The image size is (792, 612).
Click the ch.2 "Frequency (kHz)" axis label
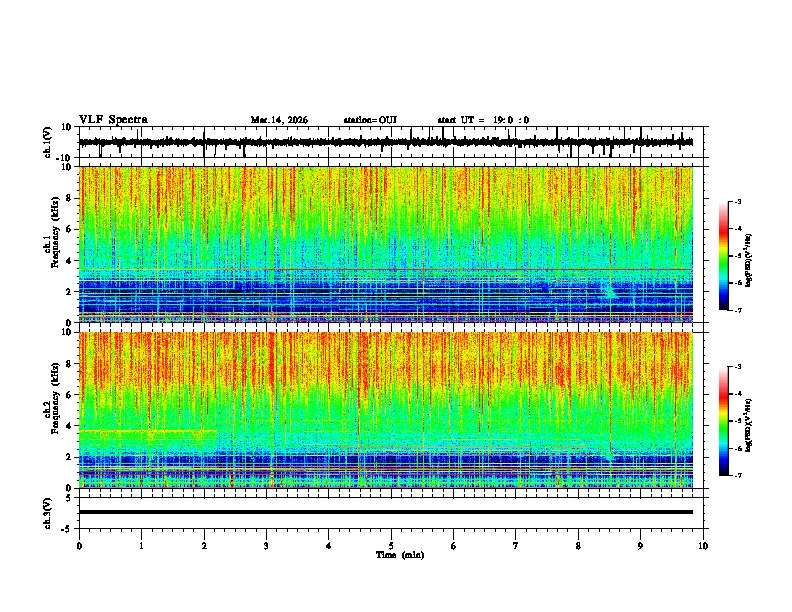pyautogui.click(x=55, y=398)
